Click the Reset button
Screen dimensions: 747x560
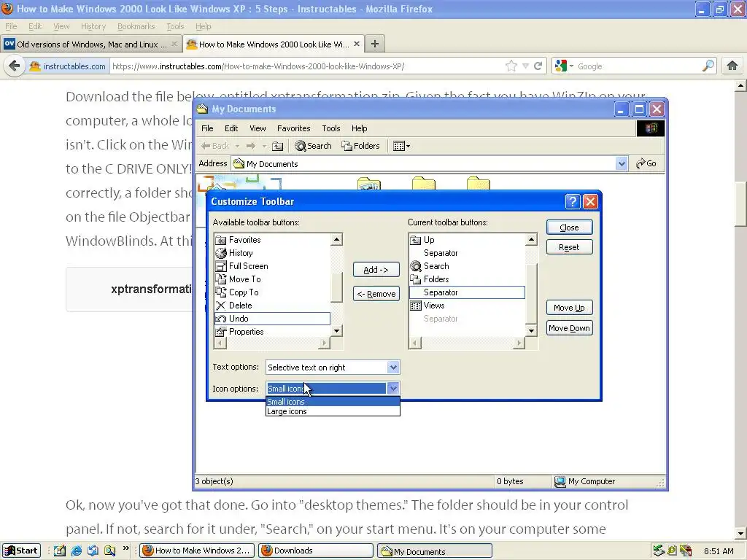point(569,248)
